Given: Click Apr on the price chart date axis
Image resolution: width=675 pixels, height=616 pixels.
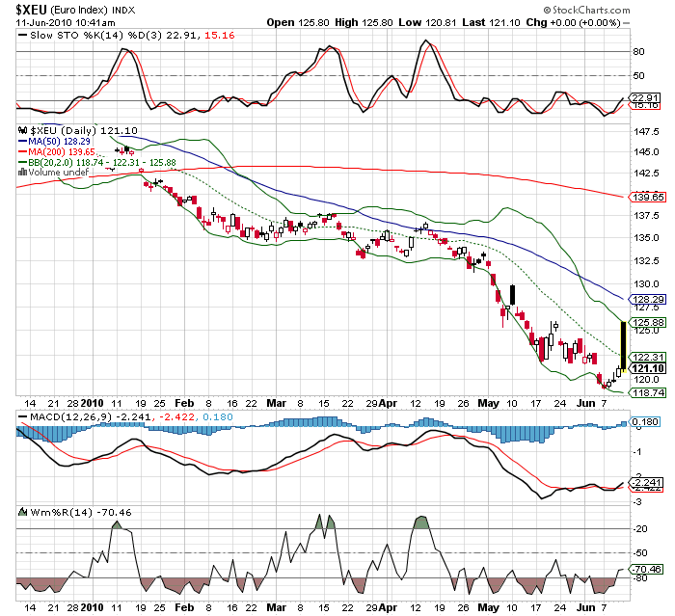Looking at the screenshot, I should tap(389, 403).
